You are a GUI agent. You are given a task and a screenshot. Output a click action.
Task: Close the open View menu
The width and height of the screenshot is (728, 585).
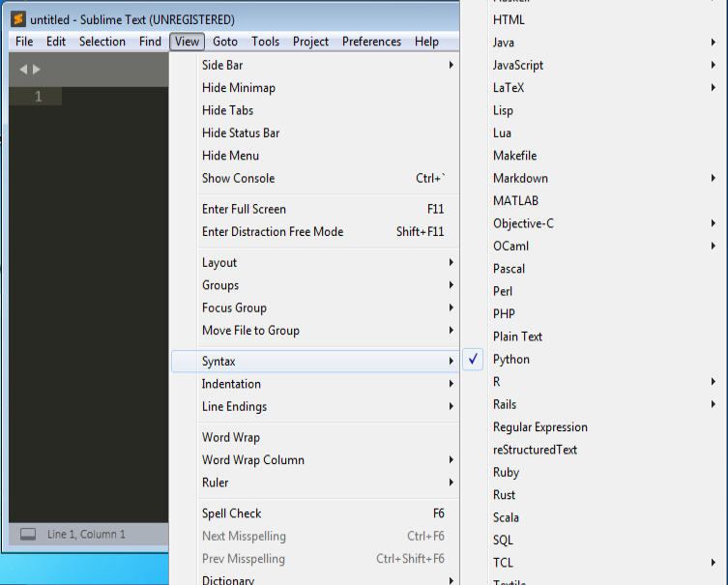pyautogui.click(x=188, y=42)
